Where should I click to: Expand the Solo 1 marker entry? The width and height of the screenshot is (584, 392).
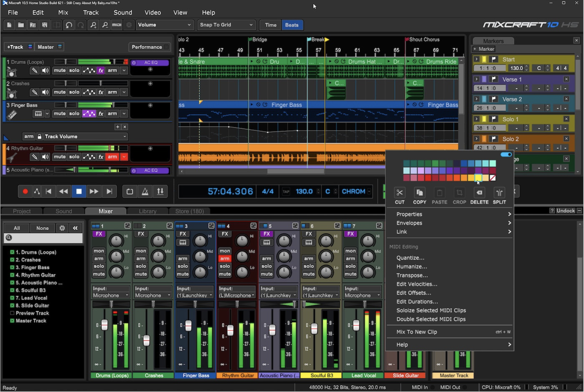click(x=476, y=119)
